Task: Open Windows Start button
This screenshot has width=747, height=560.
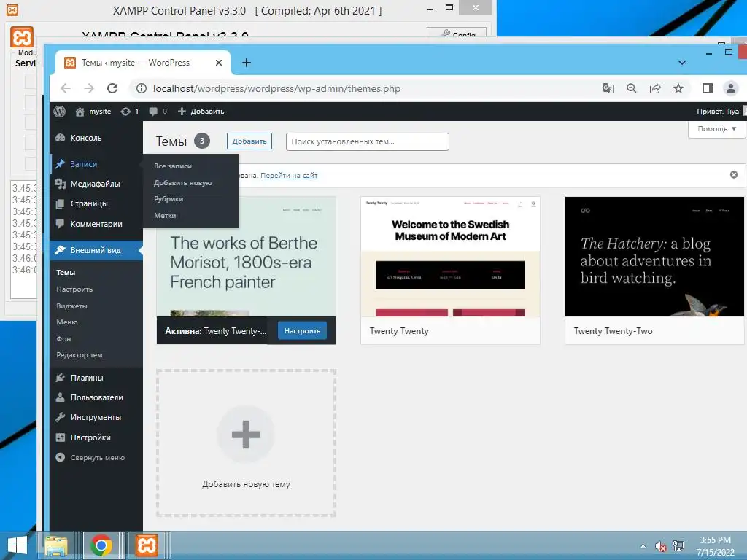Action: click(18, 545)
